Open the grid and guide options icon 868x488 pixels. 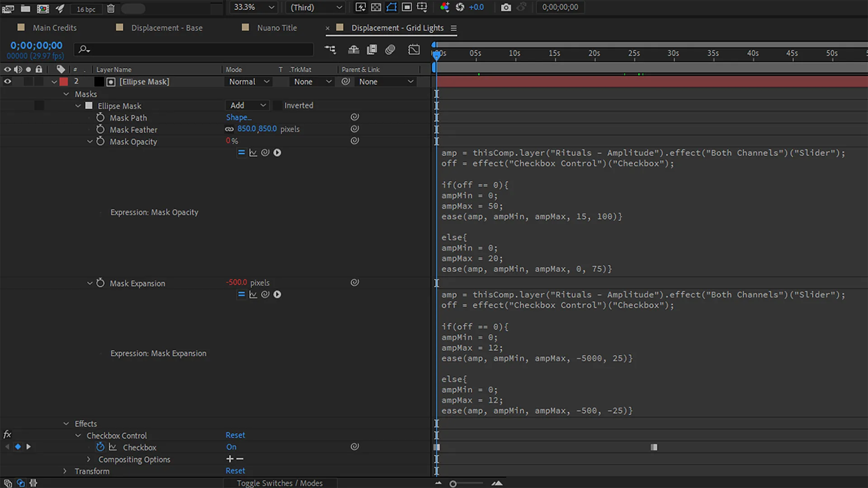422,7
